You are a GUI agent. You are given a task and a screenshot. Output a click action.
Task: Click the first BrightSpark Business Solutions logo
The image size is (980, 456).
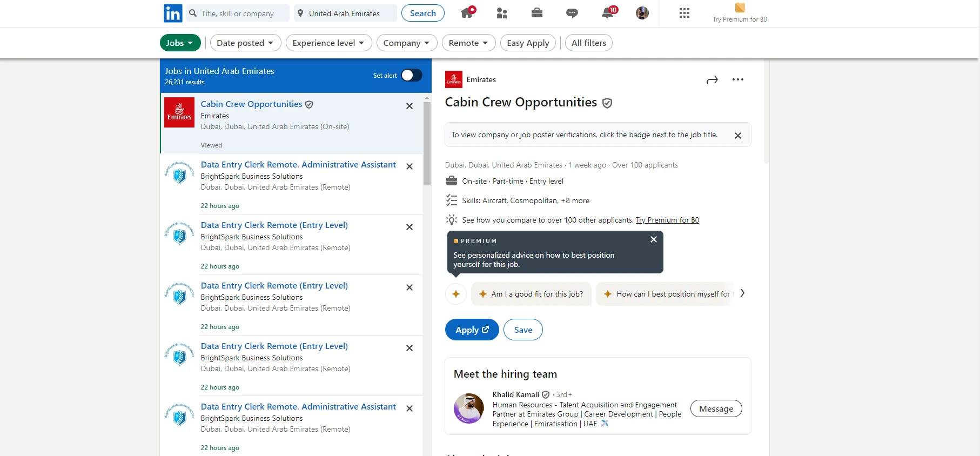coord(179,173)
